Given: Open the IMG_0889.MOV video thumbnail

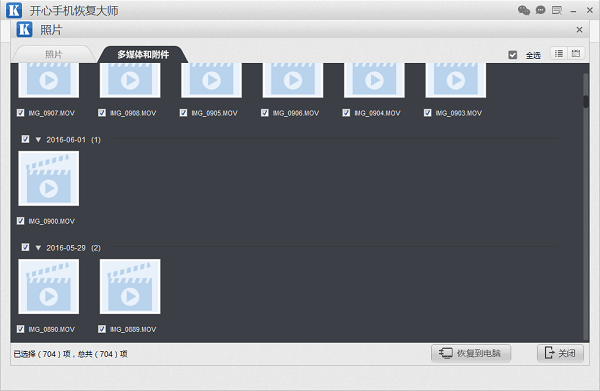Looking at the screenshot, I should coord(130,287).
